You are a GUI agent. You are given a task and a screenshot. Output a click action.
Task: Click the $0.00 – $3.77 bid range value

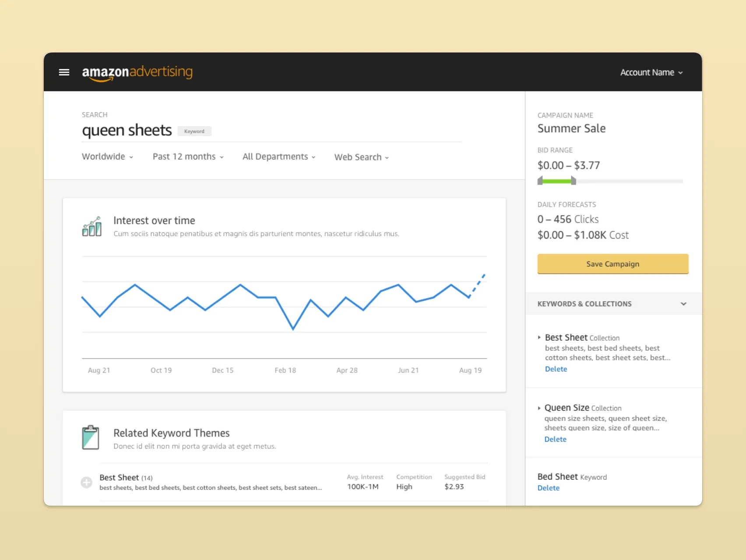tap(569, 166)
